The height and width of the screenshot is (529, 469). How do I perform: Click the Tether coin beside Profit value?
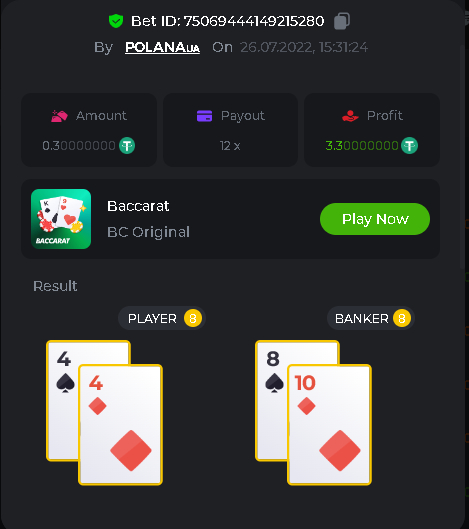pos(409,146)
